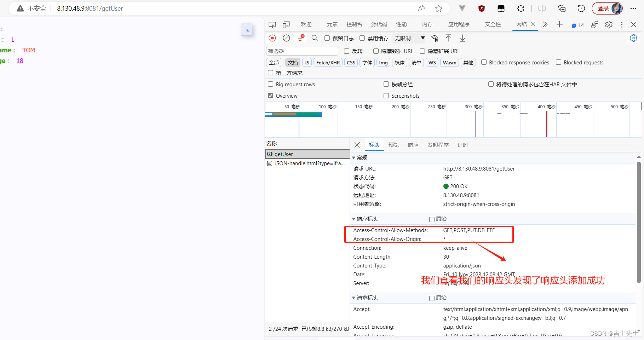Select the getUser request row
Screen dimensions: 644x340
click(x=307, y=154)
